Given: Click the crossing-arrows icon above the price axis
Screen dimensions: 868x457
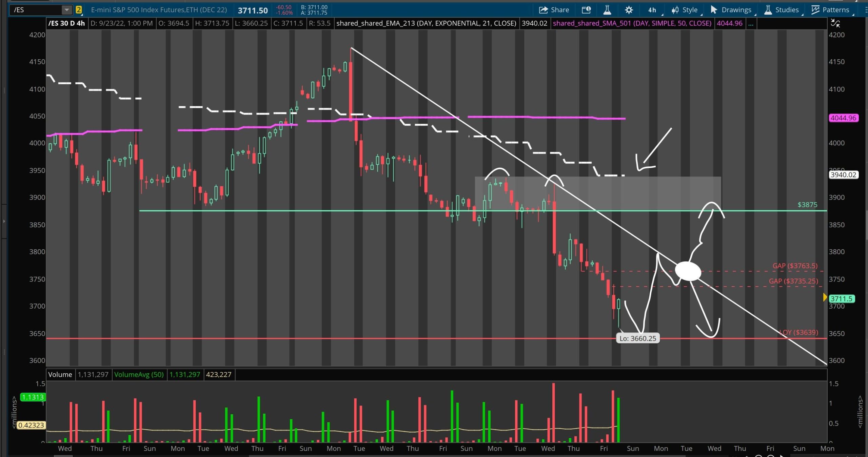Looking at the screenshot, I should point(835,23).
